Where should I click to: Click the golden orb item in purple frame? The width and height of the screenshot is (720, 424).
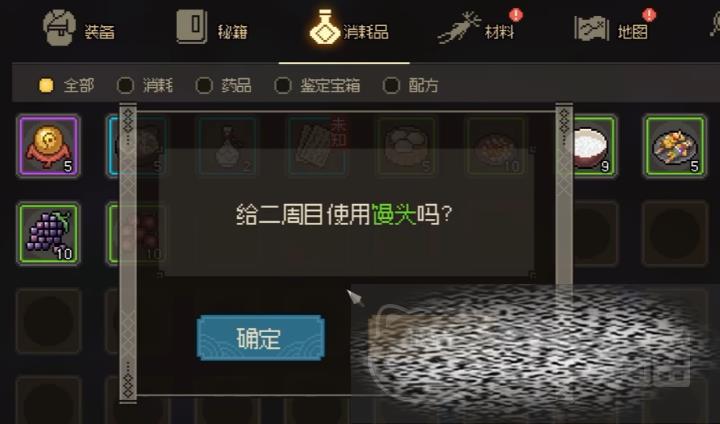point(48,146)
